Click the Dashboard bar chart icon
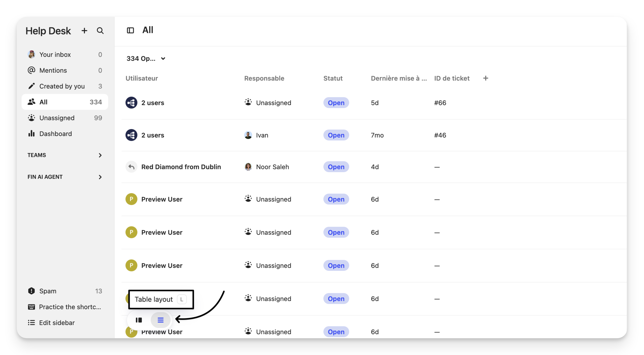Screen dimensions: 644x355 coord(31,134)
